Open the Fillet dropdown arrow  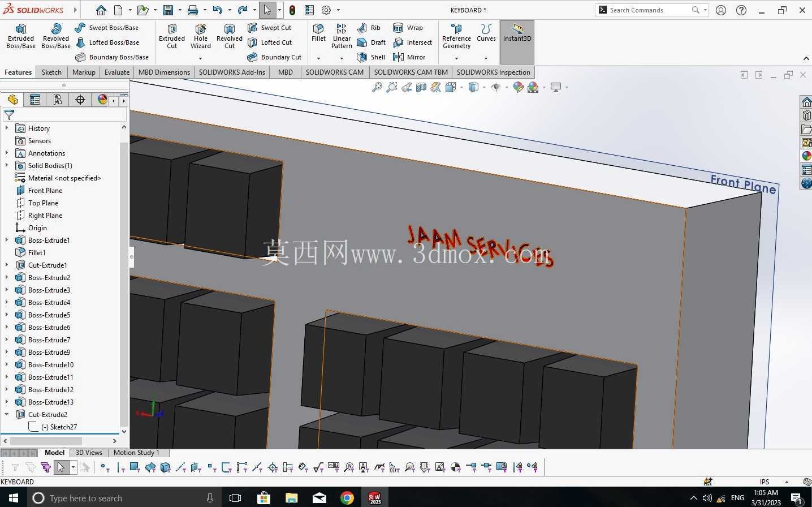point(318,58)
